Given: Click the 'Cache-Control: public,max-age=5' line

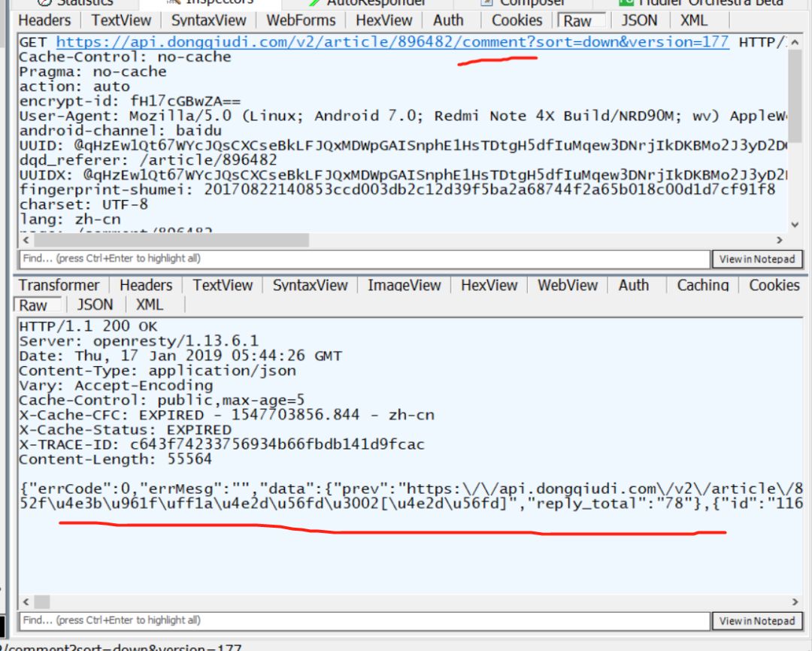Looking at the screenshot, I should pyautogui.click(x=162, y=401).
